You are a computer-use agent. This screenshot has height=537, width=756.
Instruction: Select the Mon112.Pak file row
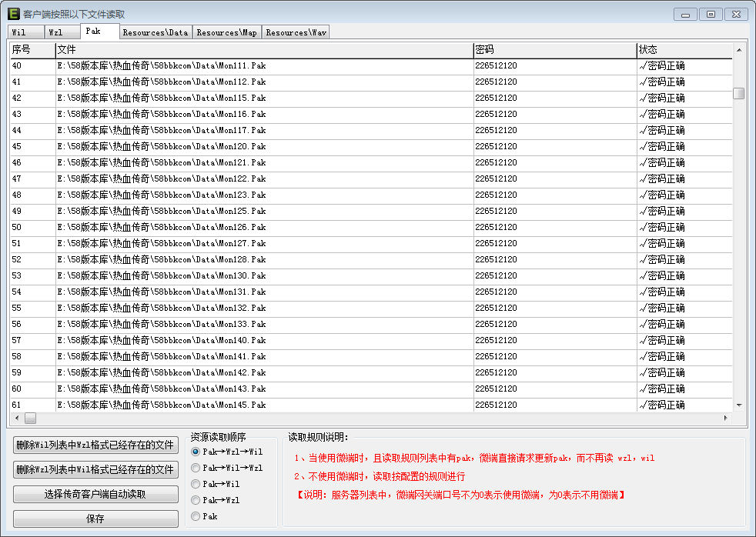[371, 82]
